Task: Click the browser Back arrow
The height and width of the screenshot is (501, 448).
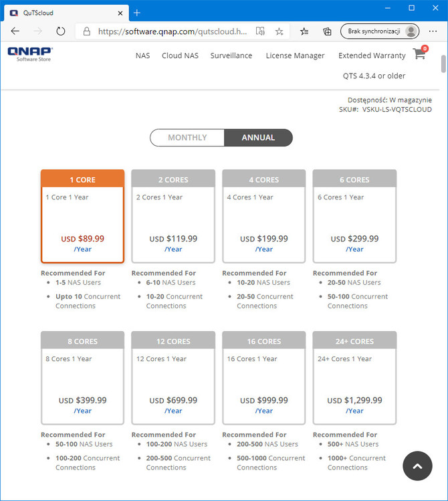Action: click(15, 31)
